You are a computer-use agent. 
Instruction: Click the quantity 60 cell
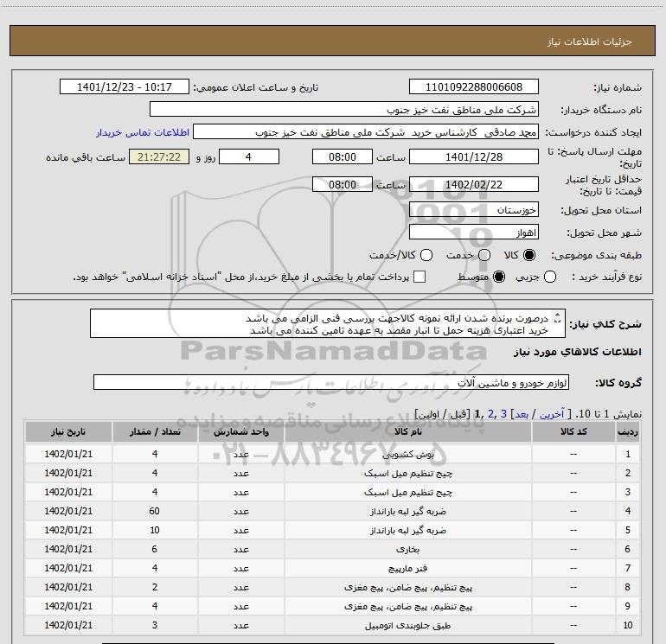click(x=155, y=511)
